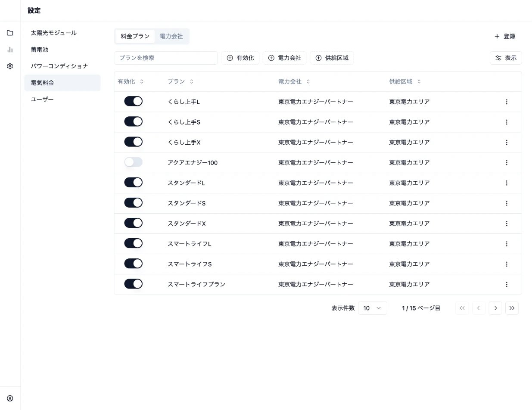Open the bar chart icon in left rail

(x=10, y=50)
